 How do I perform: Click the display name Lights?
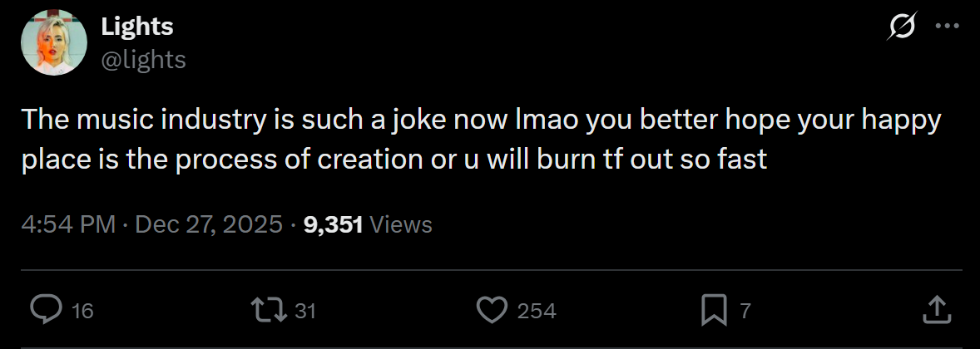pyautogui.click(x=137, y=27)
